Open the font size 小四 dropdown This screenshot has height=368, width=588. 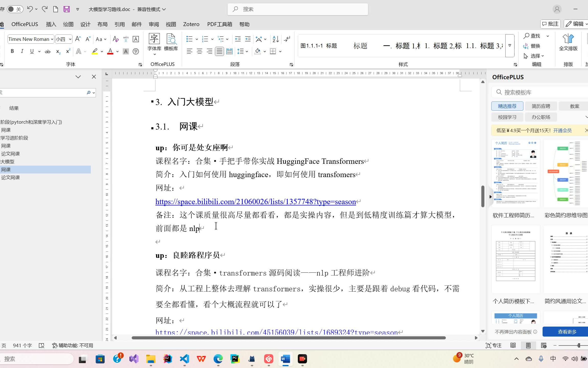coord(70,39)
